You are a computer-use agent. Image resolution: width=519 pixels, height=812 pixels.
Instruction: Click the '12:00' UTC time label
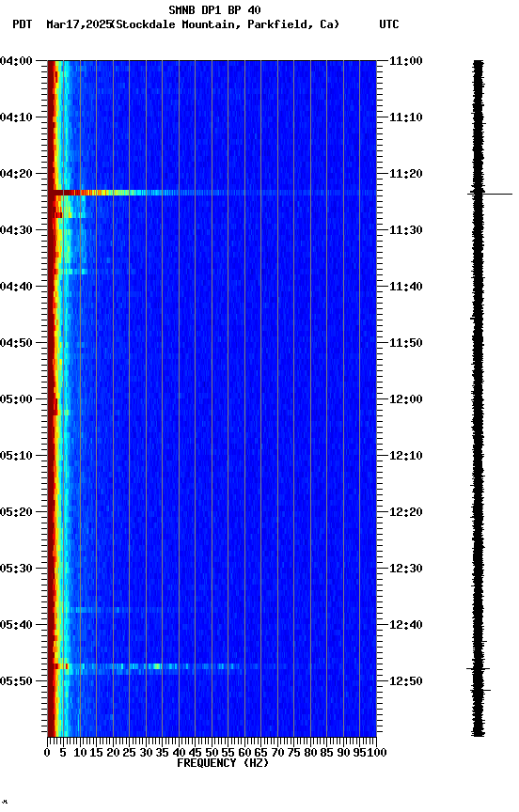(406, 399)
